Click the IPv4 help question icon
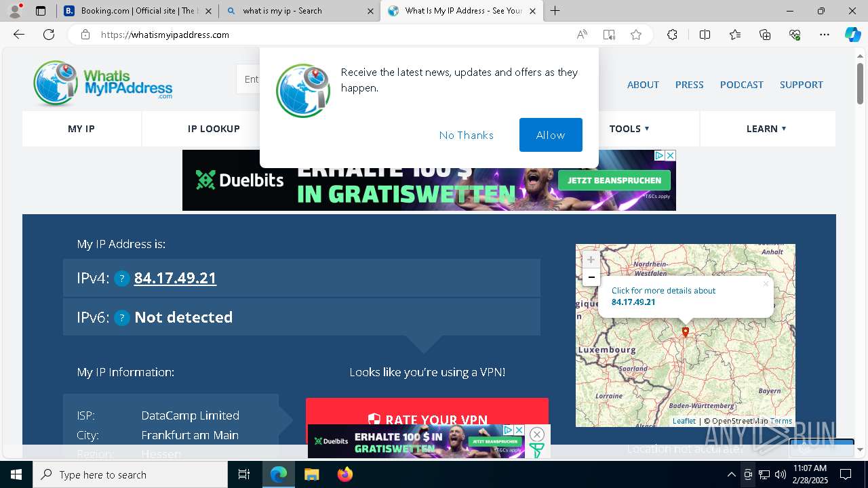The height and width of the screenshot is (488, 868). click(121, 279)
